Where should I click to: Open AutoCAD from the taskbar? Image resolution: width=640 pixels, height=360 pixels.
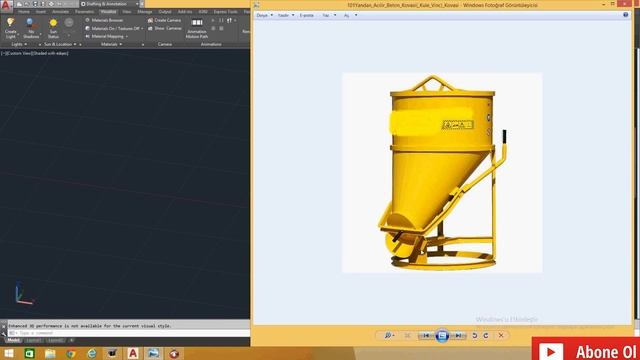click(133, 353)
